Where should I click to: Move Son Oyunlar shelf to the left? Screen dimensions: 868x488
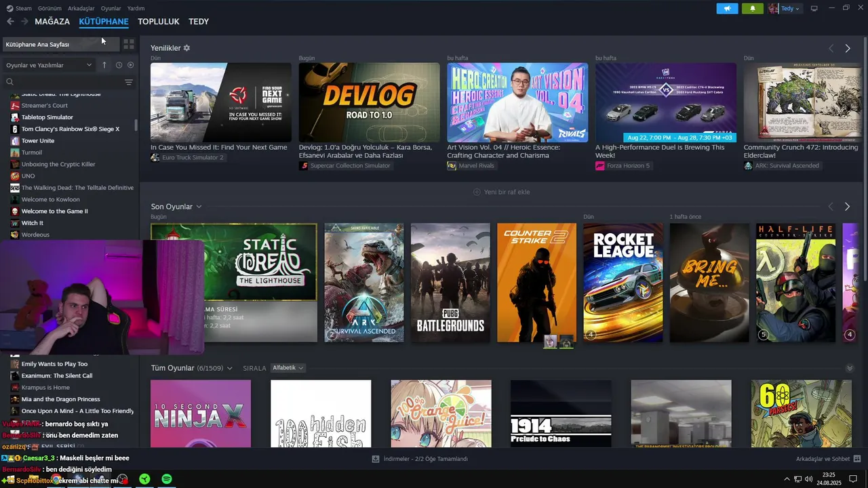tap(831, 206)
